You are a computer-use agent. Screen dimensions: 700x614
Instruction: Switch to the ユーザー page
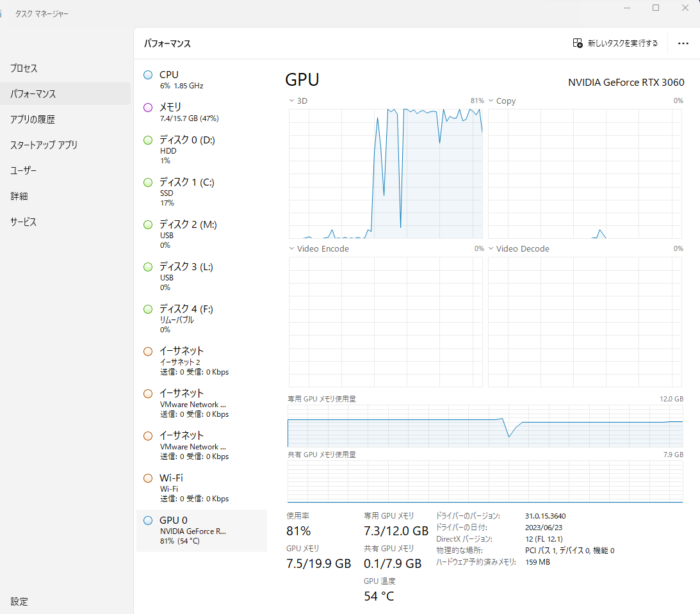click(x=65, y=170)
